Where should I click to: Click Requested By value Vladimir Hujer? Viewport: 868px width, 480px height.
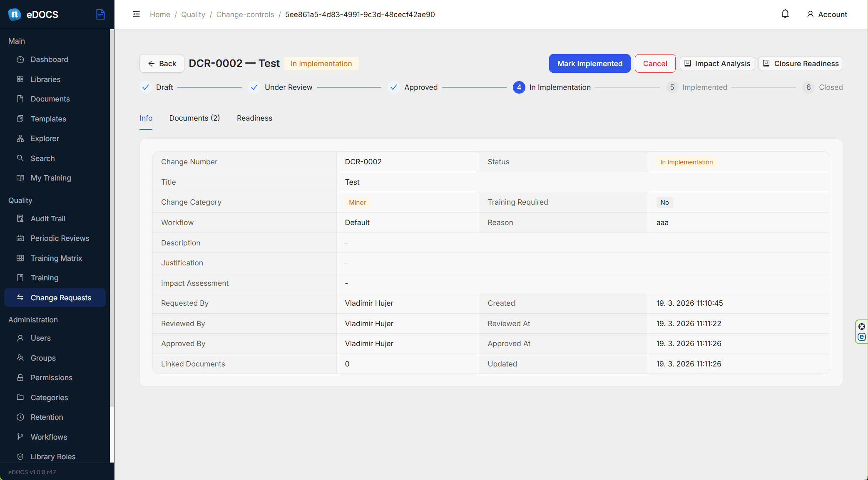[x=369, y=303]
